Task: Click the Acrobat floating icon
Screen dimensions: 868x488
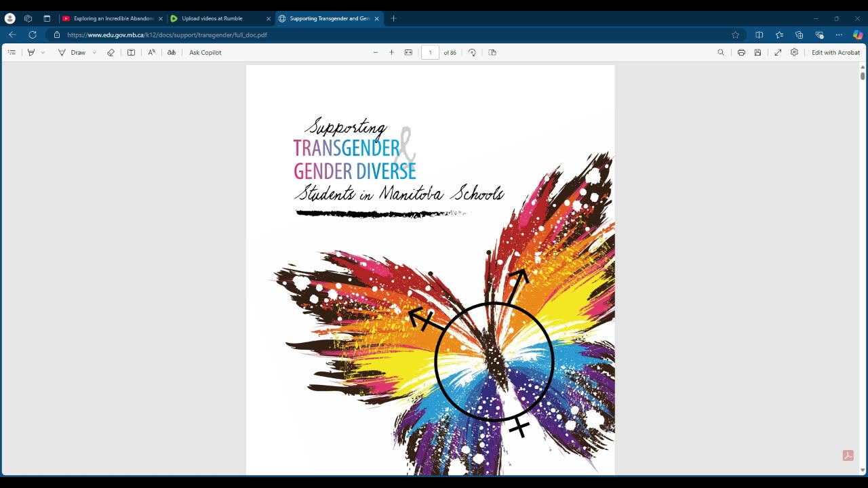Action: click(x=848, y=455)
